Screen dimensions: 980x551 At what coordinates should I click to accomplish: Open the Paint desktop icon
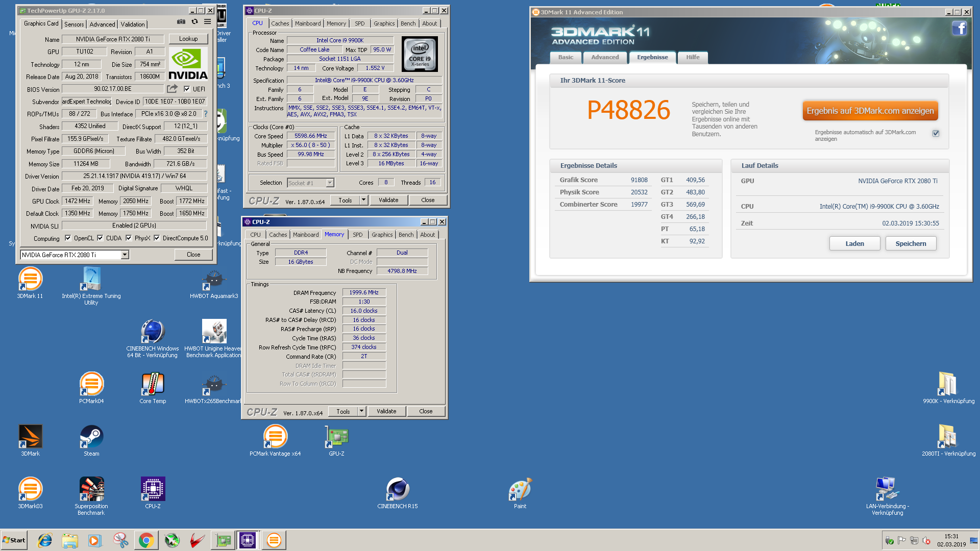(x=520, y=493)
